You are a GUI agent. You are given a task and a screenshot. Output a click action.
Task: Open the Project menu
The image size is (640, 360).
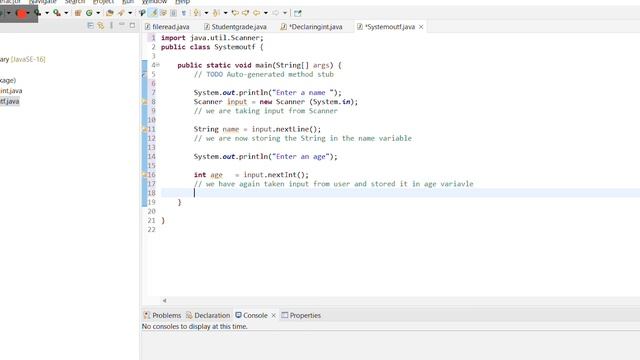(x=103, y=2)
